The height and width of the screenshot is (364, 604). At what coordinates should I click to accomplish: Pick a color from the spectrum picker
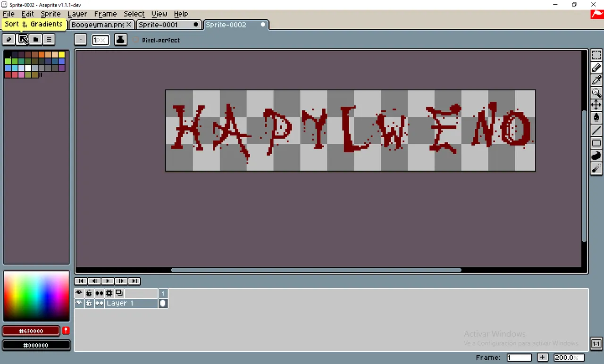[x=36, y=296]
